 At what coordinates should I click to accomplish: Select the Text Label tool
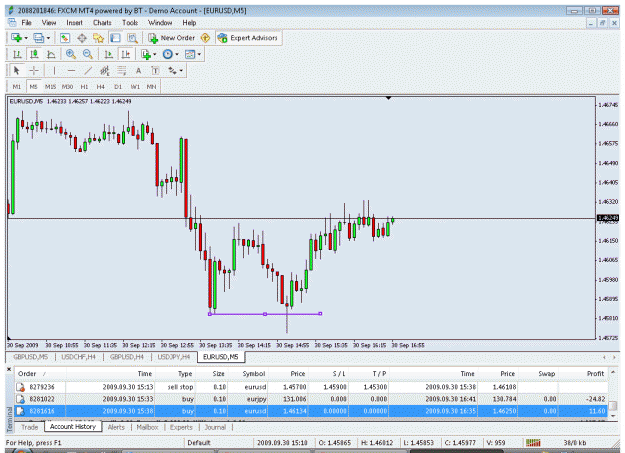click(155, 71)
